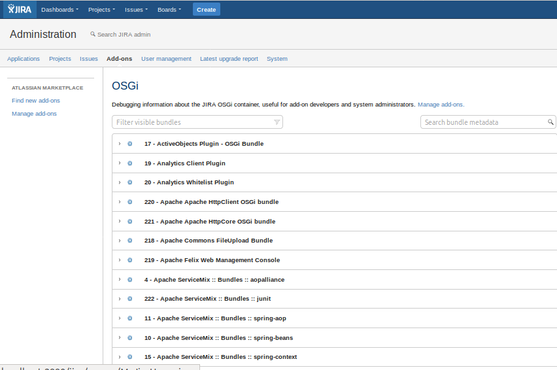Expand the 222 - ServiceMix junit row
Screen dimensions: 557x370
(x=120, y=299)
